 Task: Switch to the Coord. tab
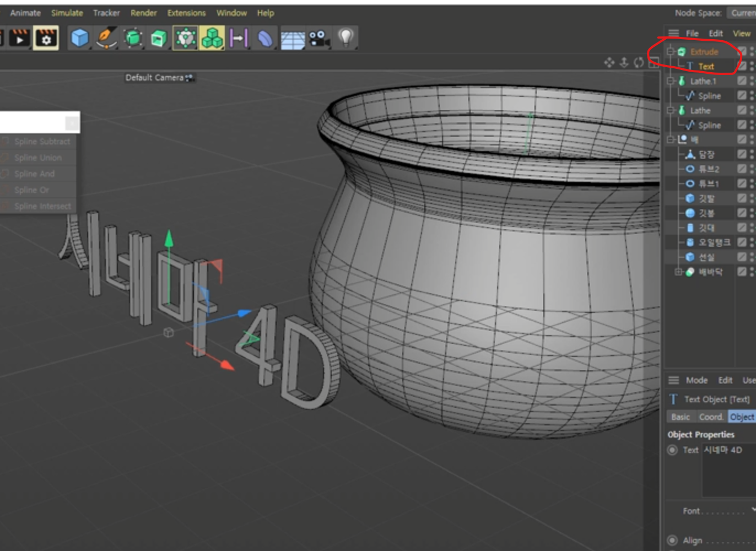tap(711, 417)
